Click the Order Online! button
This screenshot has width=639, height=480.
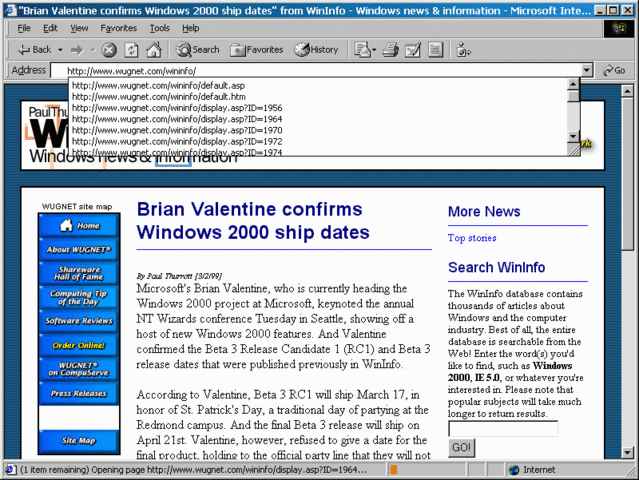tap(79, 345)
